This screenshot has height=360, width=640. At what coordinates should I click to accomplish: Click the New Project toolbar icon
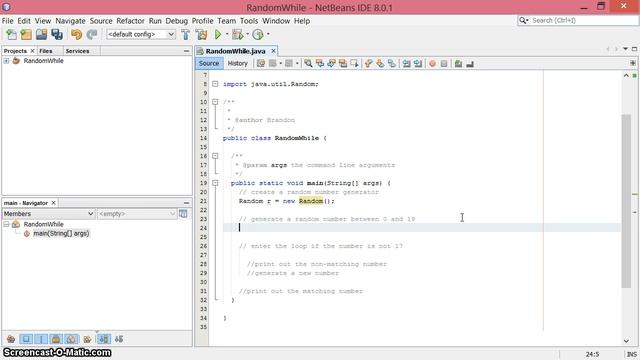pyautogui.click(x=26, y=35)
